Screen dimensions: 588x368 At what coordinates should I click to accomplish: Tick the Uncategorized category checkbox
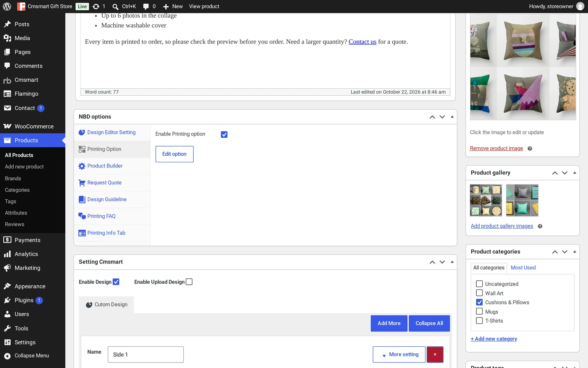pyautogui.click(x=479, y=284)
